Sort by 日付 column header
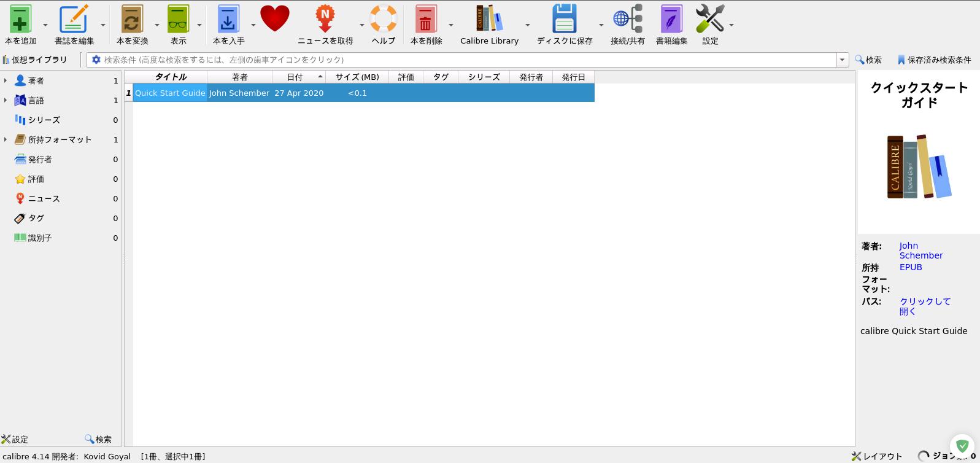The height and width of the screenshot is (463, 980). pyautogui.click(x=299, y=77)
